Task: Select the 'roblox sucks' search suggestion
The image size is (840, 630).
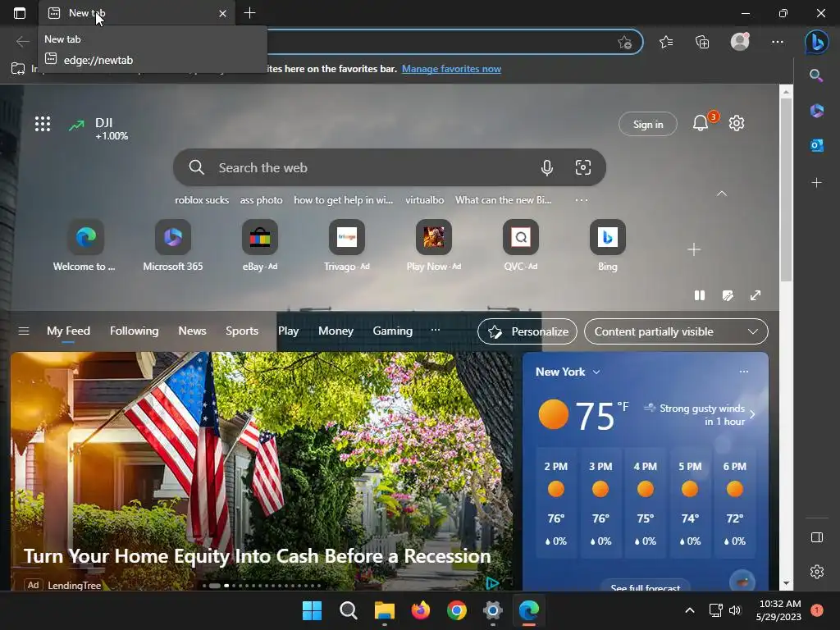Action: (x=202, y=200)
